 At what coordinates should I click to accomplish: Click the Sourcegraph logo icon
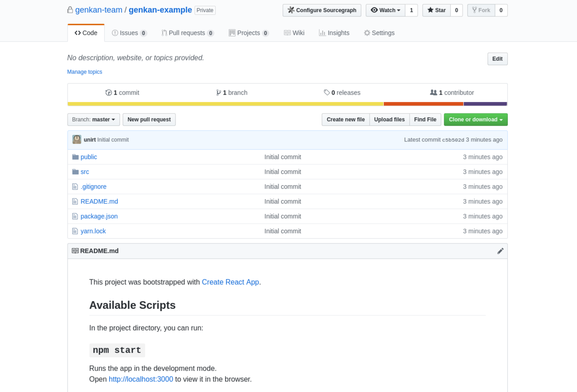coord(291,10)
